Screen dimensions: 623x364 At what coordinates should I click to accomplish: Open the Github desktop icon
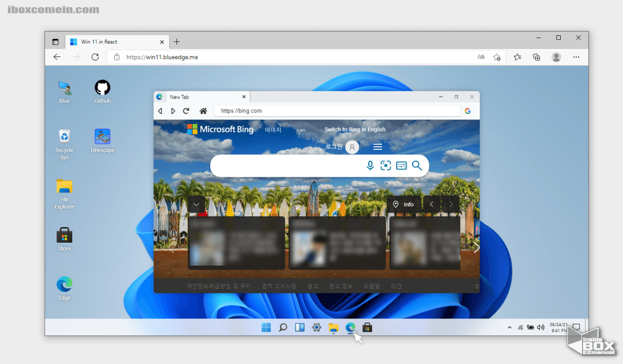[102, 88]
